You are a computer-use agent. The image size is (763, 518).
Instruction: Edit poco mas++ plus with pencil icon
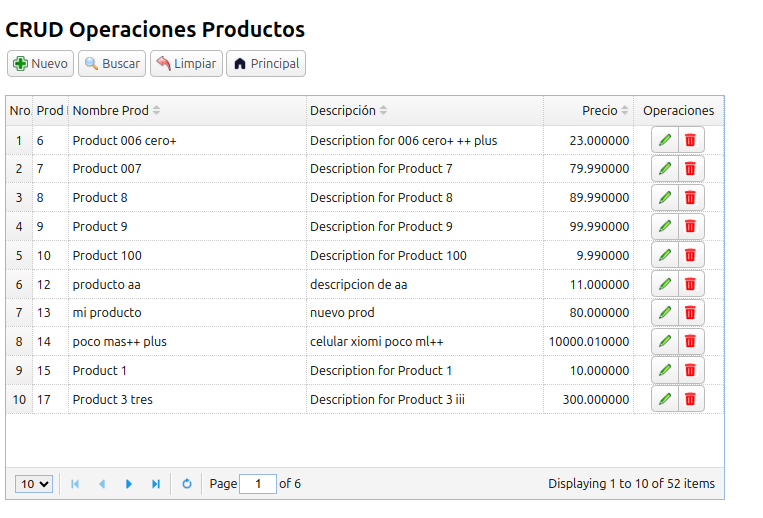click(665, 341)
